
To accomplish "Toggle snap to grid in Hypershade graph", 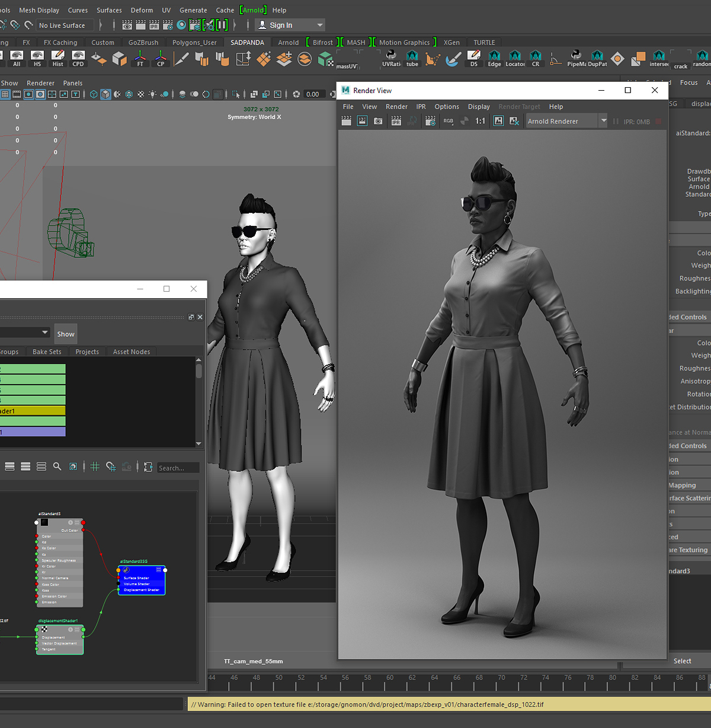I will coord(111,467).
